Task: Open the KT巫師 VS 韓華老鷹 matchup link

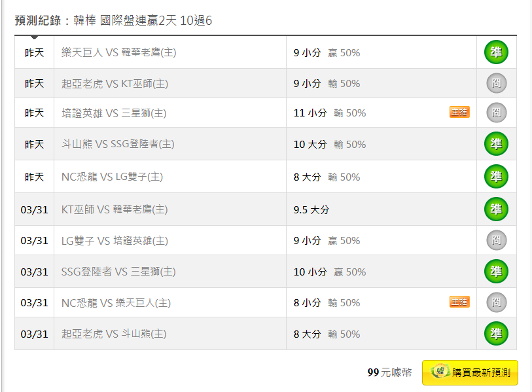Action: pos(114,209)
